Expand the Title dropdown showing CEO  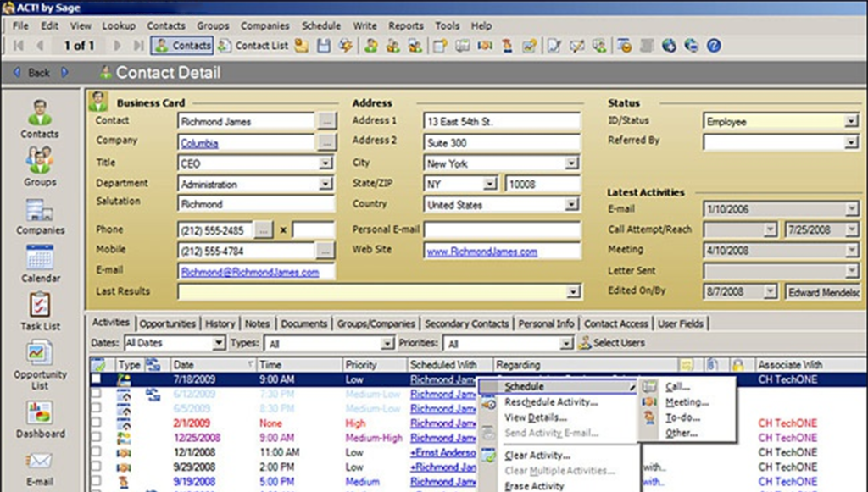325,163
